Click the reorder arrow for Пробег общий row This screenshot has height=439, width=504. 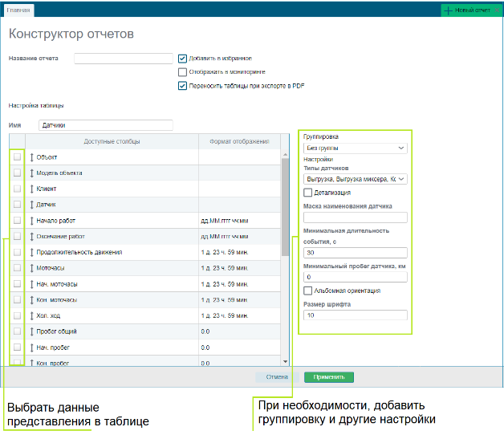[31, 331]
